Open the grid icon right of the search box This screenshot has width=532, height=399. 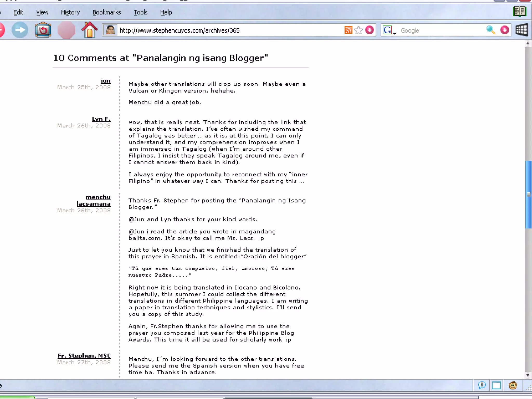click(x=521, y=30)
